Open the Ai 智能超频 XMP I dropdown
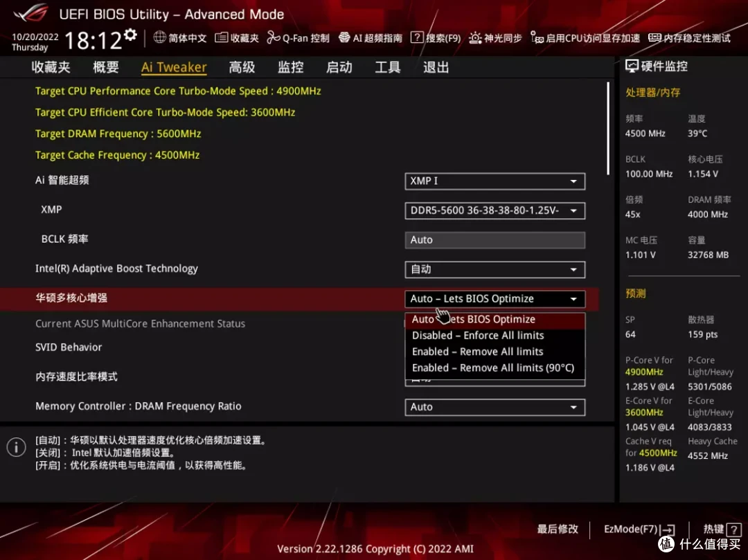The image size is (748, 560). [x=495, y=181]
